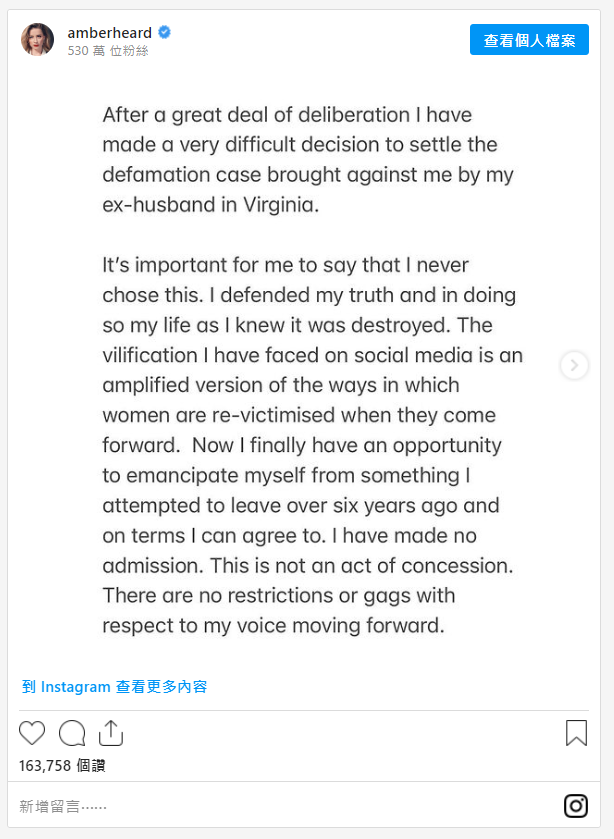The height and width of the screenshot is (839, 614).
Task: Open Instagram via the logo icon in comment bar
Action: [x=576, y=804]
